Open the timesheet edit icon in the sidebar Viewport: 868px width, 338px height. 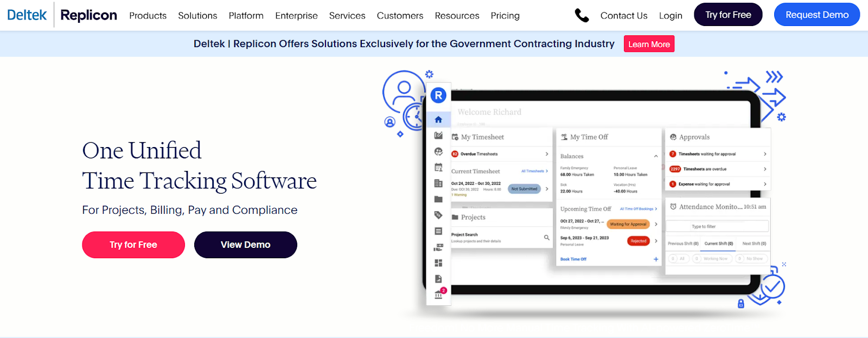[438, 136]
